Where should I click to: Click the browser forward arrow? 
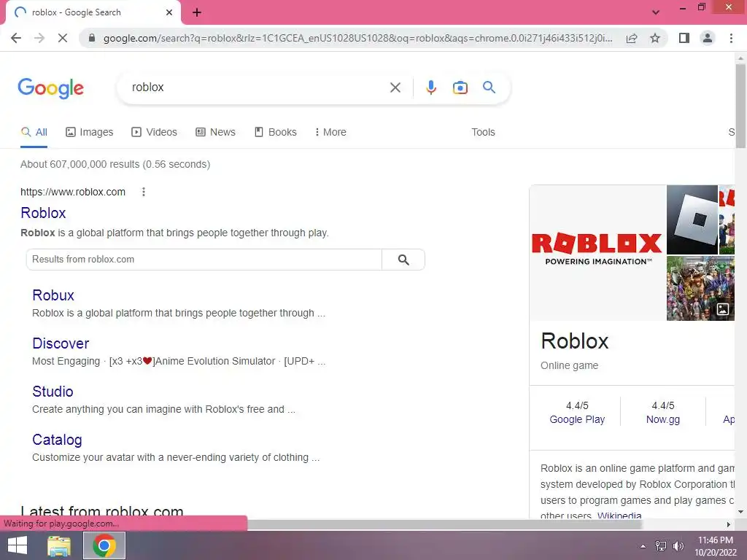point(39,38)
